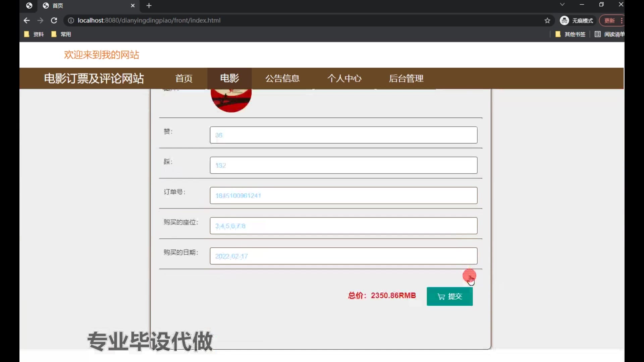The height and width of the screenshot is (362, 644).
Task: Open a new tab with plus icon
Action: point(149,6)
